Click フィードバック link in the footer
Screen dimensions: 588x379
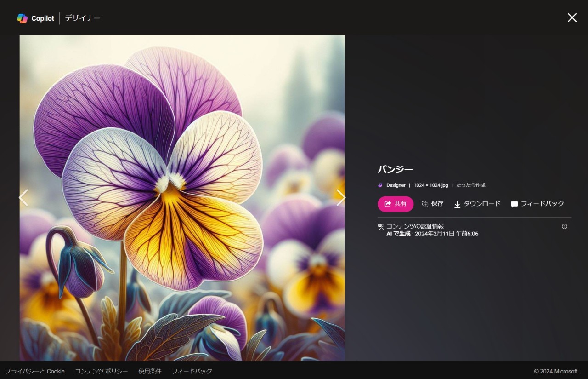(x=192, y=371)
